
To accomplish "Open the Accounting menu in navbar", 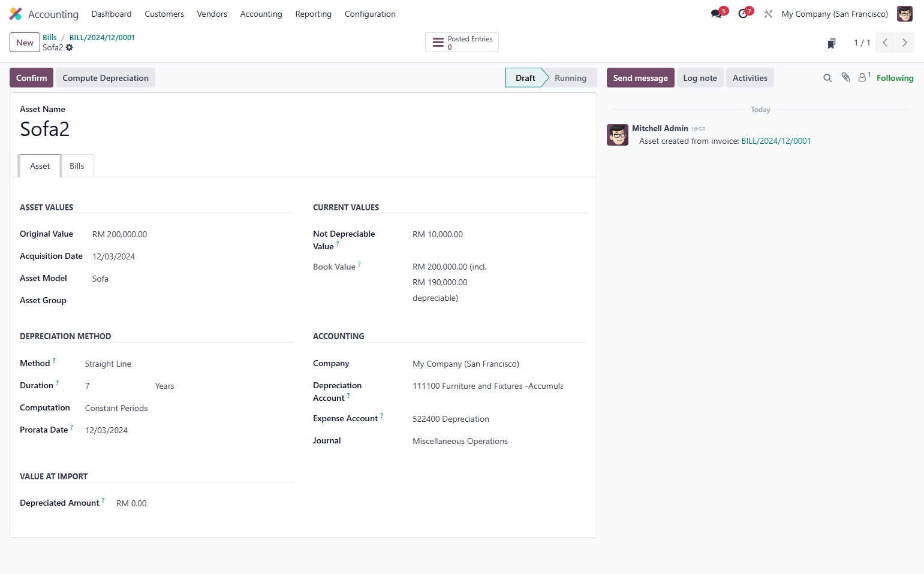I will click(x=261, y=14).
